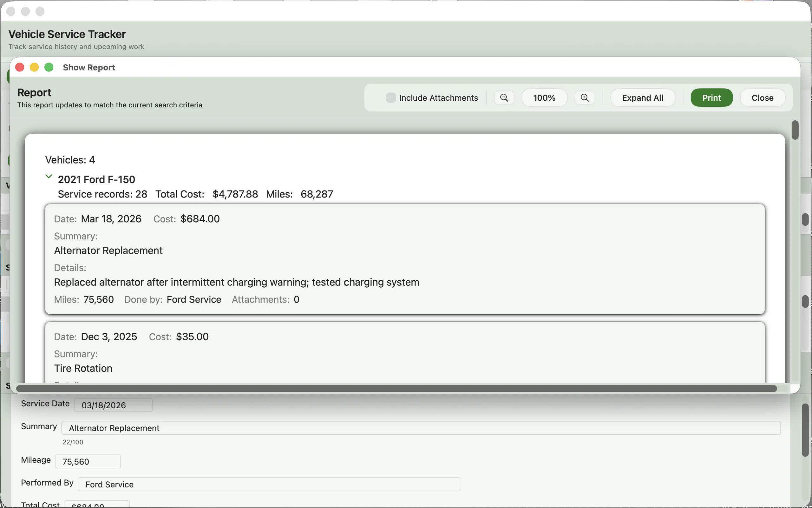Click the Summary field Alternator Replacement
812x508 pixels.
[x=421, y=428]
